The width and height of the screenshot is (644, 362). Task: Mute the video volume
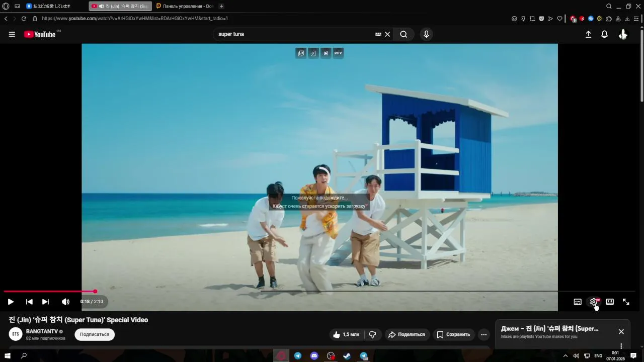point(65,302)
